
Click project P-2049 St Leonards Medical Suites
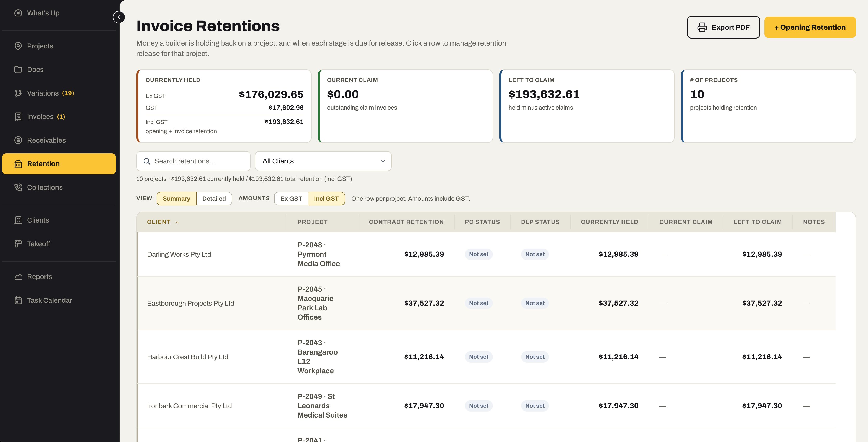coord(322,406)
